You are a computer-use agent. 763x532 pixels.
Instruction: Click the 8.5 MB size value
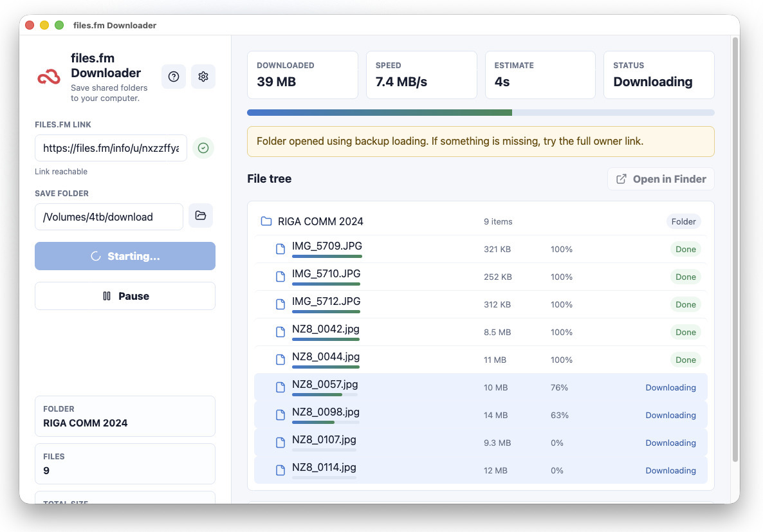click(497, 333)
